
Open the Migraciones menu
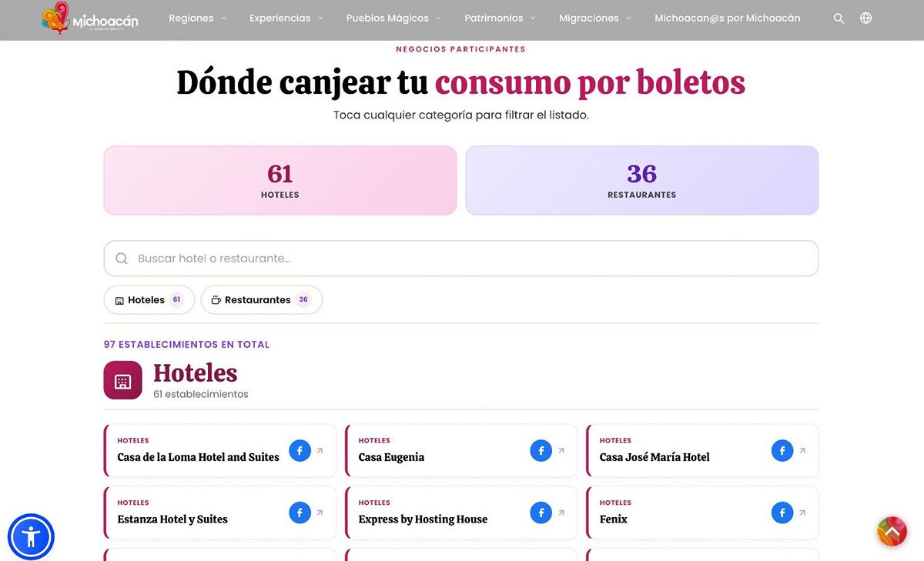(x=589, y=18)
